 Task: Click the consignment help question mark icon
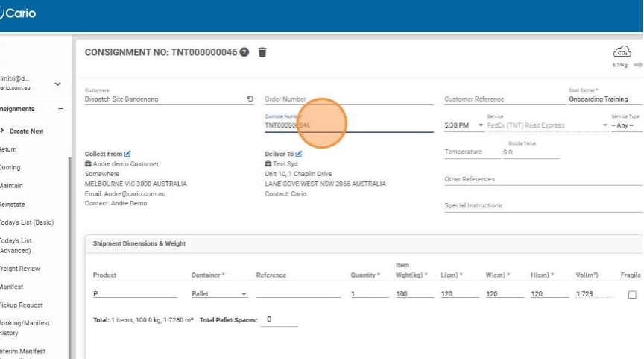(x=244, y=52)
